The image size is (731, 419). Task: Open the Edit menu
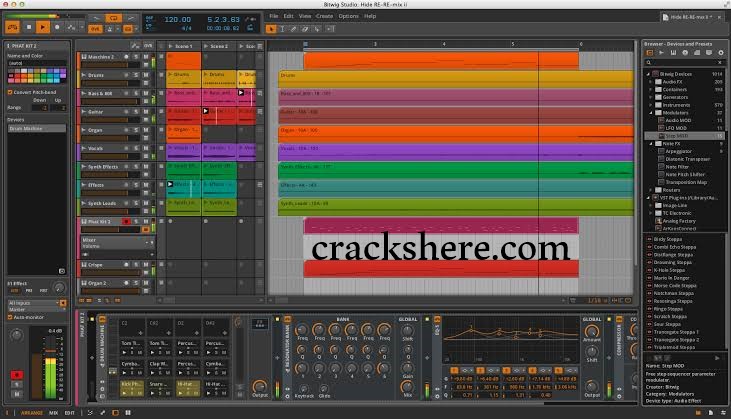click(x=289, y=16)
